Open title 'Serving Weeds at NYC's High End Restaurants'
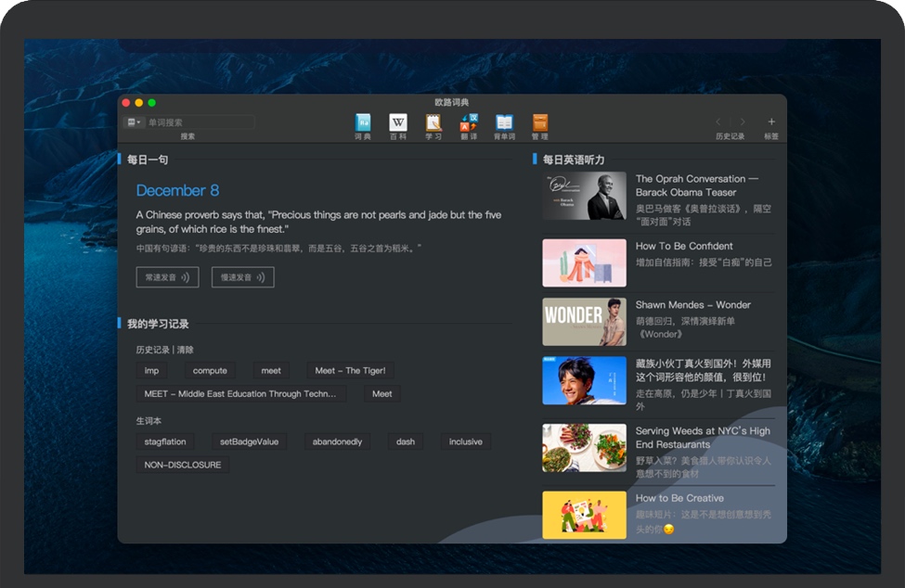 [x=703, y=438]
